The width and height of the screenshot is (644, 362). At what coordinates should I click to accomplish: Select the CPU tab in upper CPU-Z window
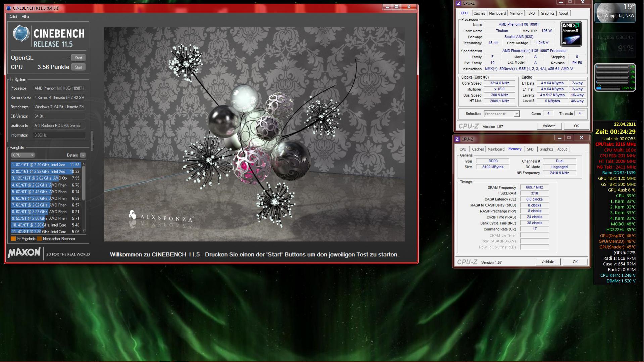[464, 13]
